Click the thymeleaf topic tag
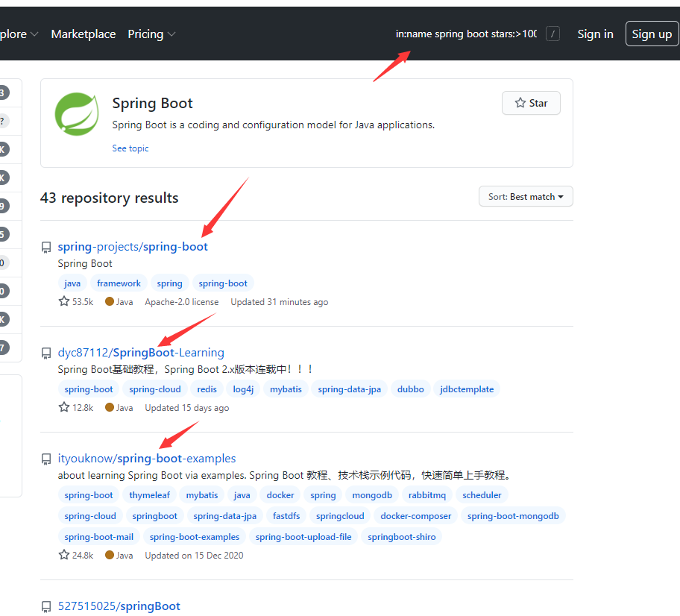Screen dimensions: 680x616 coord(150,495)
